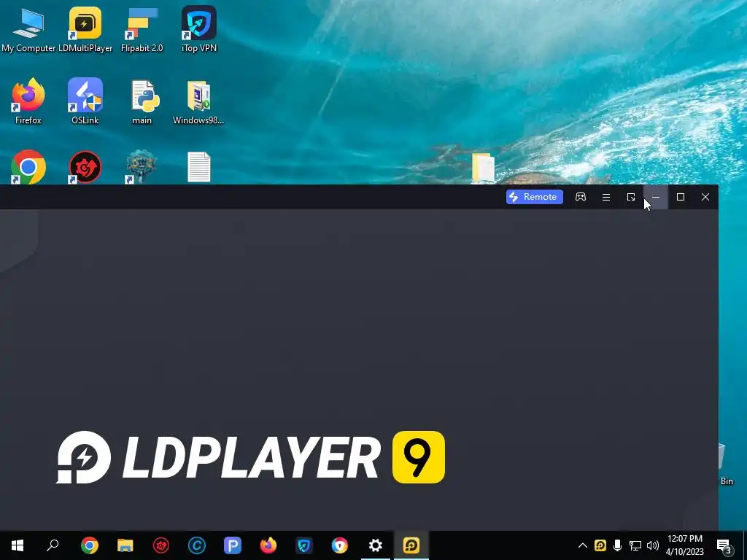Select the Flipabit 2.0 desktop shortcut
747x560 pixels.
(142, 29)
